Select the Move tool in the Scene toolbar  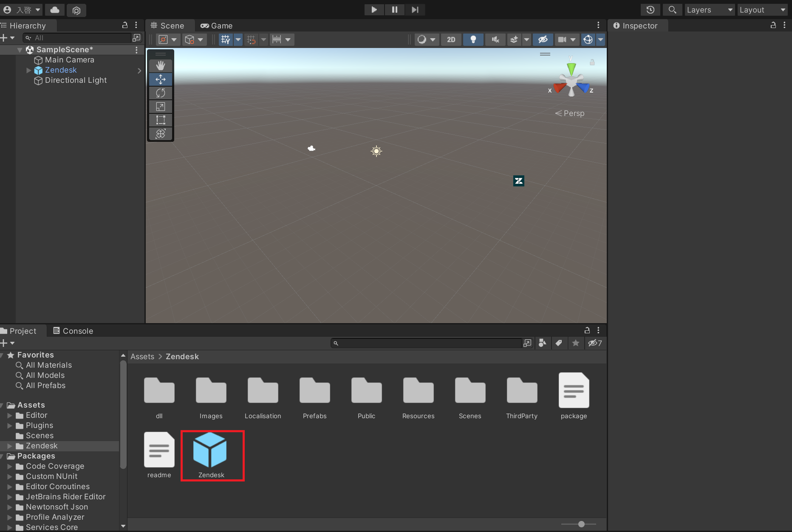click(x=161, y=79)
